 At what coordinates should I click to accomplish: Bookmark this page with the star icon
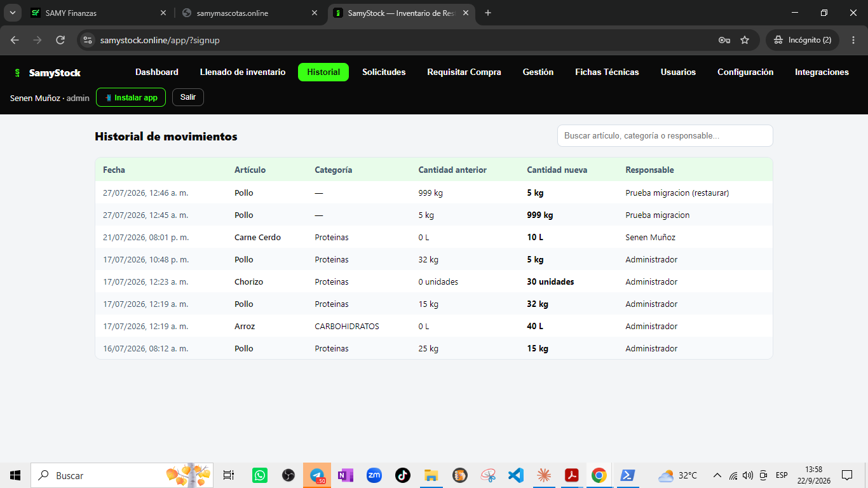point(745,40)
